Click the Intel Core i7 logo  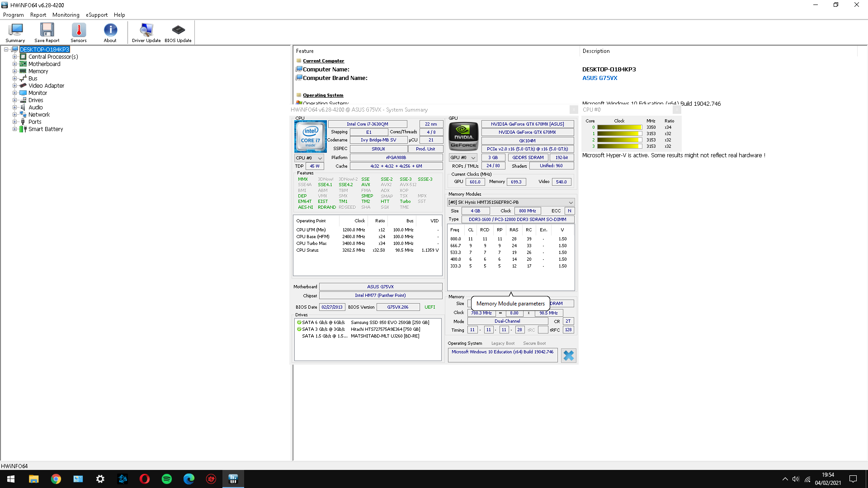click(x=310, y=136)
